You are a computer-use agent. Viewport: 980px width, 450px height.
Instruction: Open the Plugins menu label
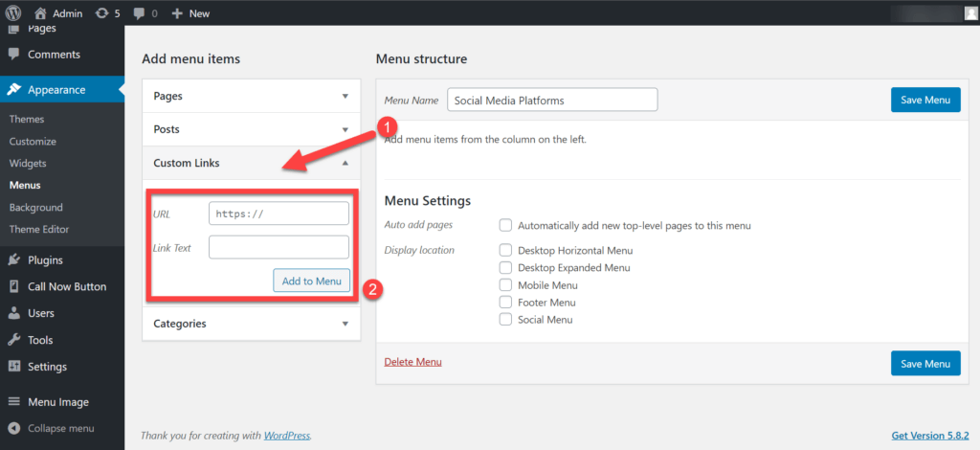point(45,260)
